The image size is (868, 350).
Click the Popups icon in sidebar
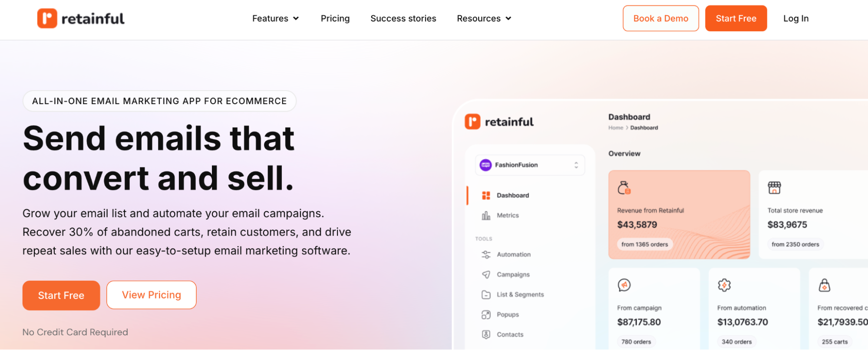pyautogui.click(x=486, y=314)
